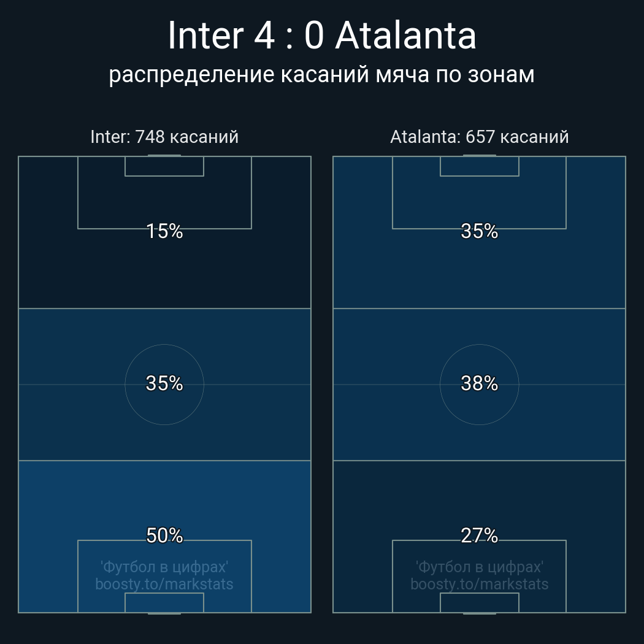Click 'Футбол в цифрах' watermark on Atalanta pitch
Screen dimensions: 644x644
[479, 567]
